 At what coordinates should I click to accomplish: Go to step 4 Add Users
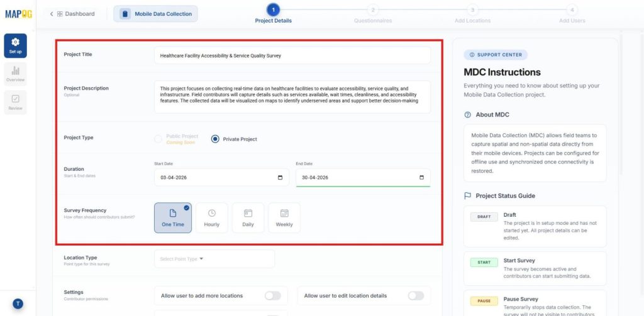click(572, 14)
